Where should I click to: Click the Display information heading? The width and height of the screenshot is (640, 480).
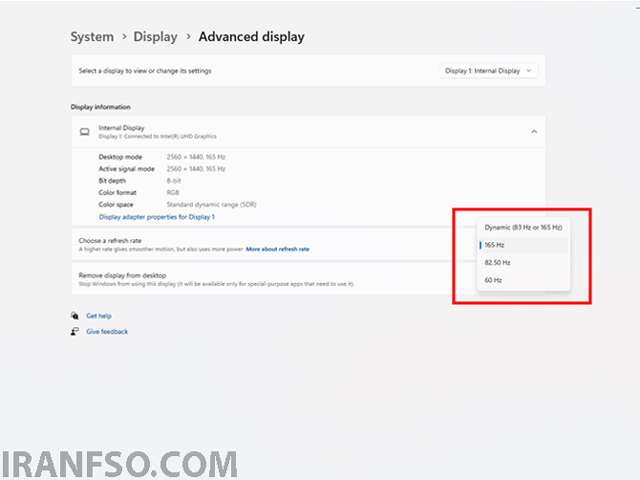point(100,107)
